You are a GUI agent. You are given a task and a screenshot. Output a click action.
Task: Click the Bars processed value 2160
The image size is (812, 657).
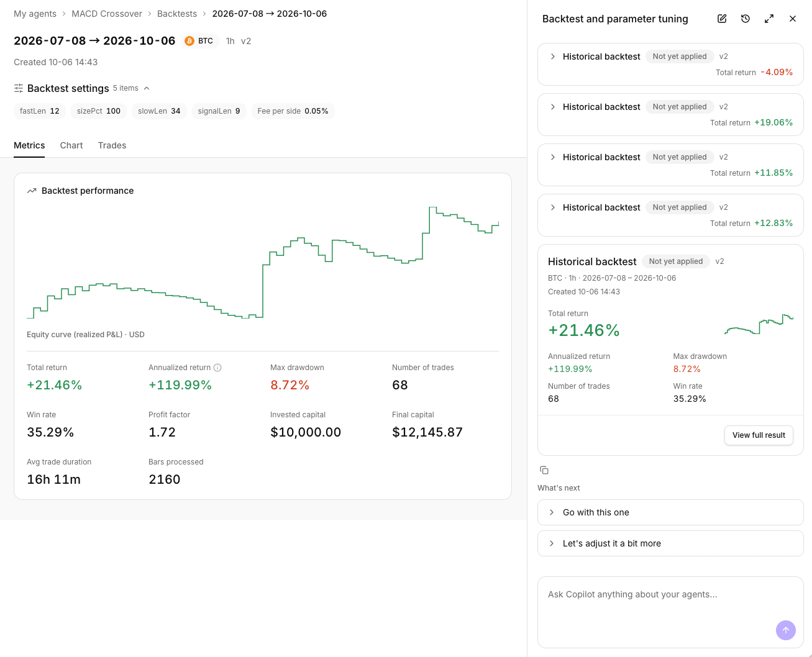coord(165,479)
